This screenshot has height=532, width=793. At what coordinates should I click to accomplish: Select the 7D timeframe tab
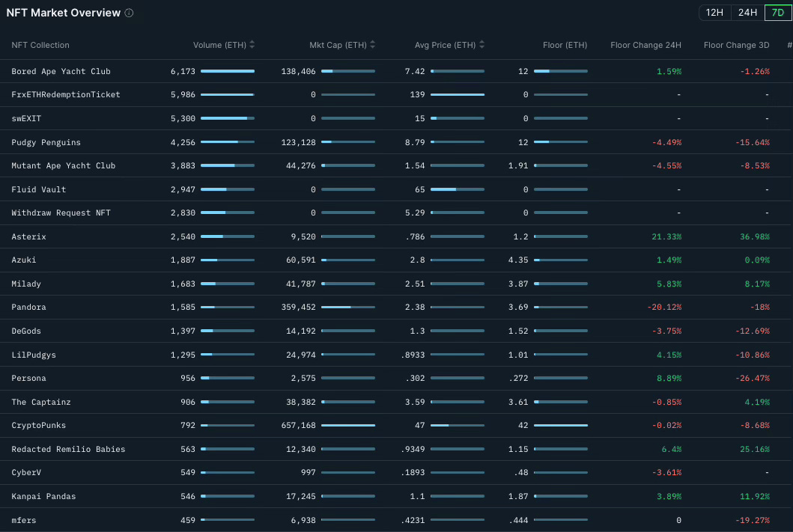(x=778, y=12)
